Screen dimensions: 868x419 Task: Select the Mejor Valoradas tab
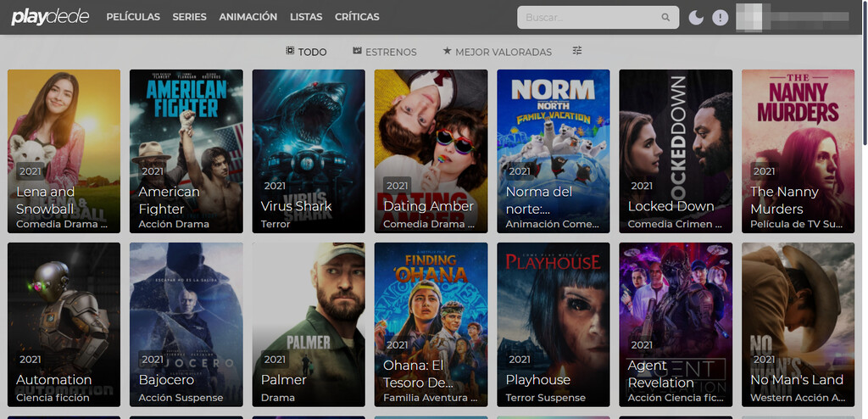pos(497,52)
